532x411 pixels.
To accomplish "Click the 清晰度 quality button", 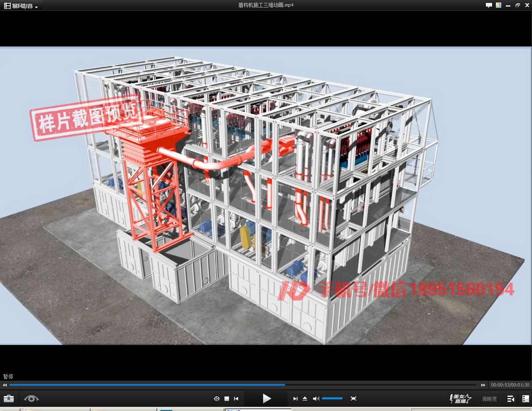I will click(x=489, y=399).
